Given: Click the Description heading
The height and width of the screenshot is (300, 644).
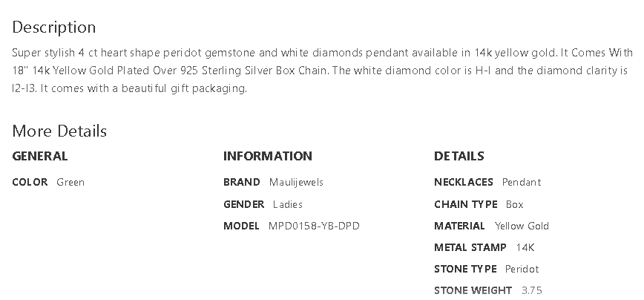Looking at the screenshot, I should pos(54,27).
